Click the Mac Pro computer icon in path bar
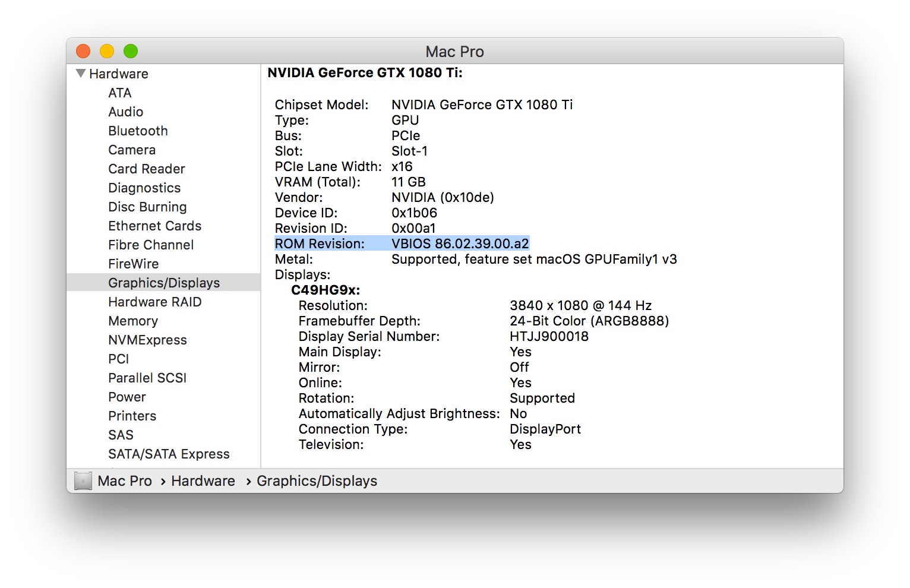 tap(83, 480)
